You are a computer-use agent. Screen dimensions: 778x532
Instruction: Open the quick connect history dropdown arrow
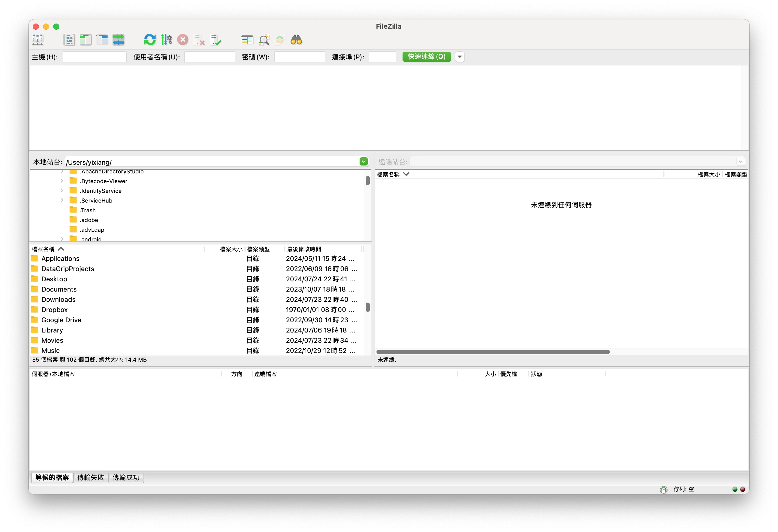click(x=460, y=57)
